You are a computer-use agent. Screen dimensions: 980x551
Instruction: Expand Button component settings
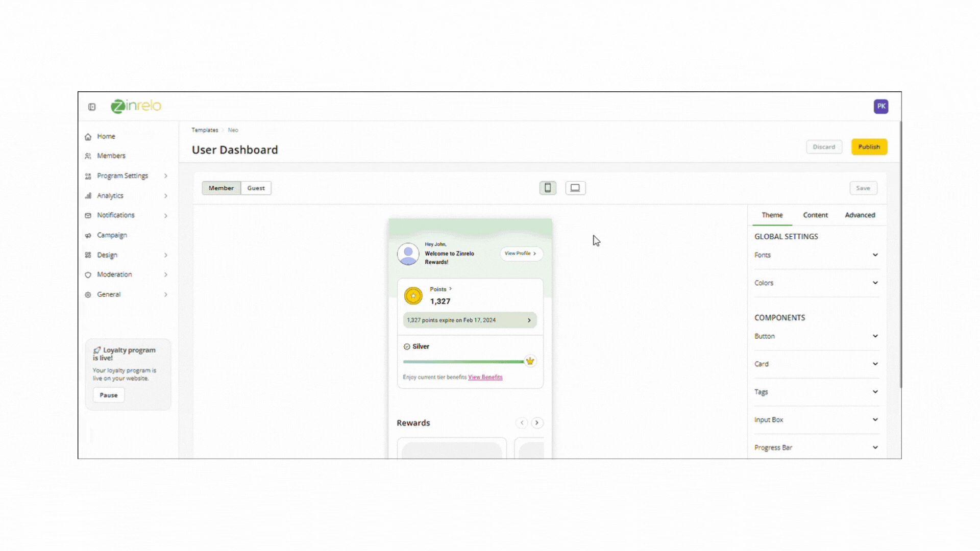pyautogui.click(x=816, y=336)
